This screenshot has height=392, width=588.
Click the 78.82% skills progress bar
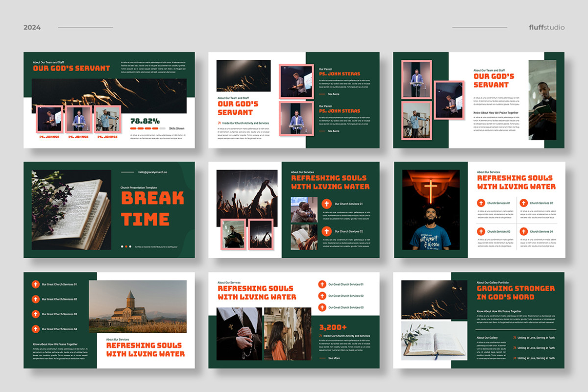(x=148, y=128)
